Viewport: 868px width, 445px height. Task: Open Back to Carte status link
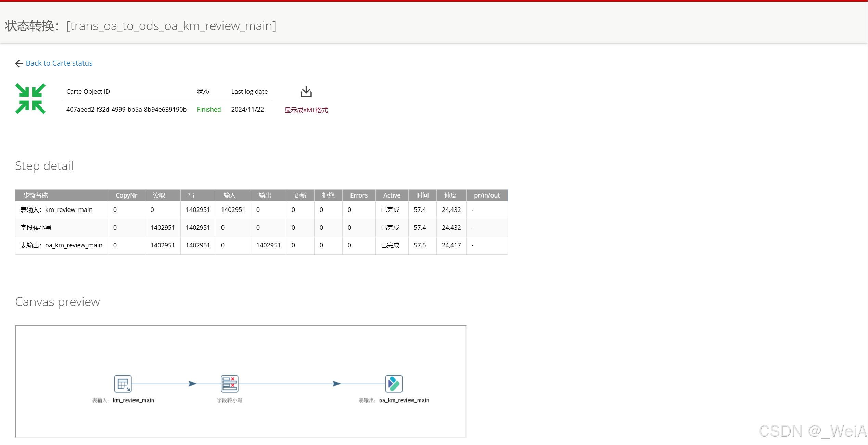coord(59,63)
